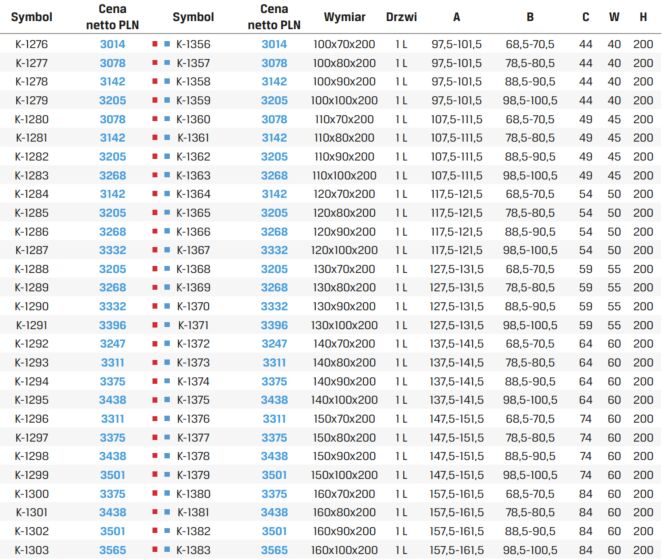Click price 3565 next to K-1303
663x560 pixels.
tap(112, 550)
